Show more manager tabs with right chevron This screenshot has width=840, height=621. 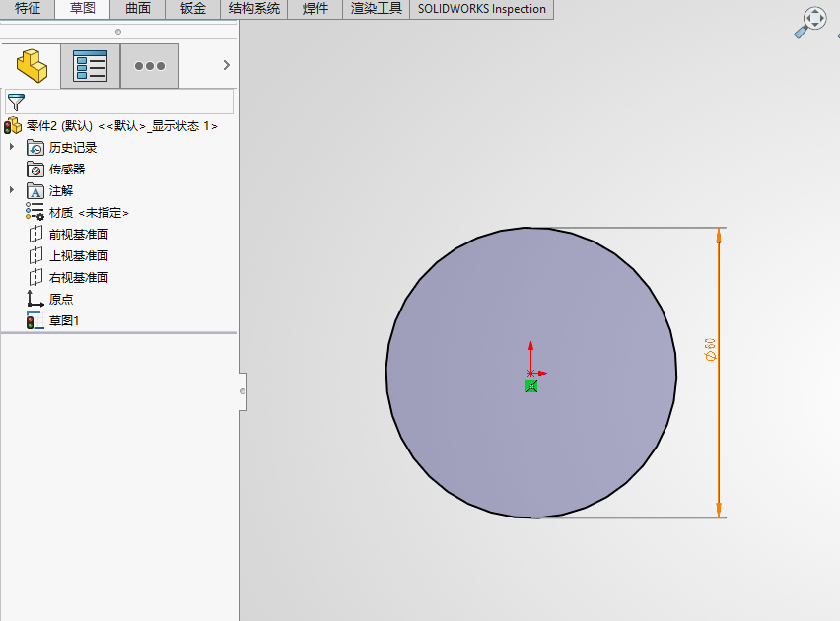(x=226, y=65)
